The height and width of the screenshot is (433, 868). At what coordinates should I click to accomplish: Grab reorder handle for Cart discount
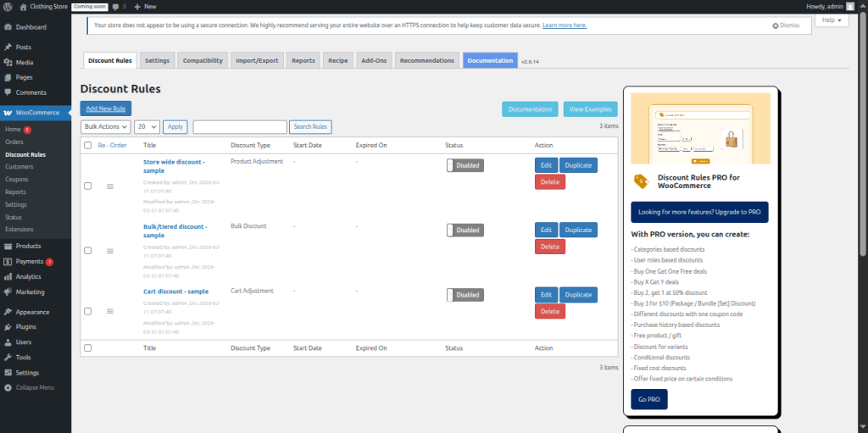coord(109,311)
